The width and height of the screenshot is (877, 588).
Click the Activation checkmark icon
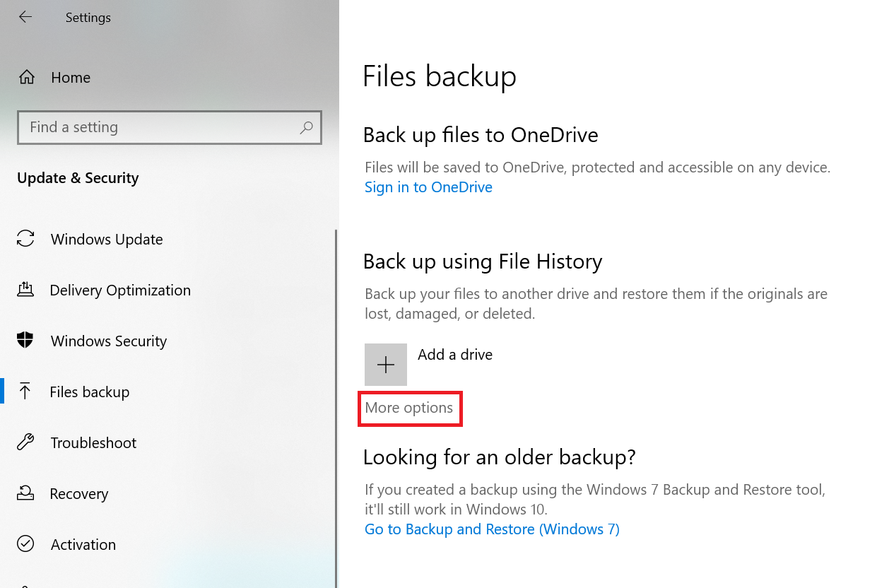[x=25, y=544]
